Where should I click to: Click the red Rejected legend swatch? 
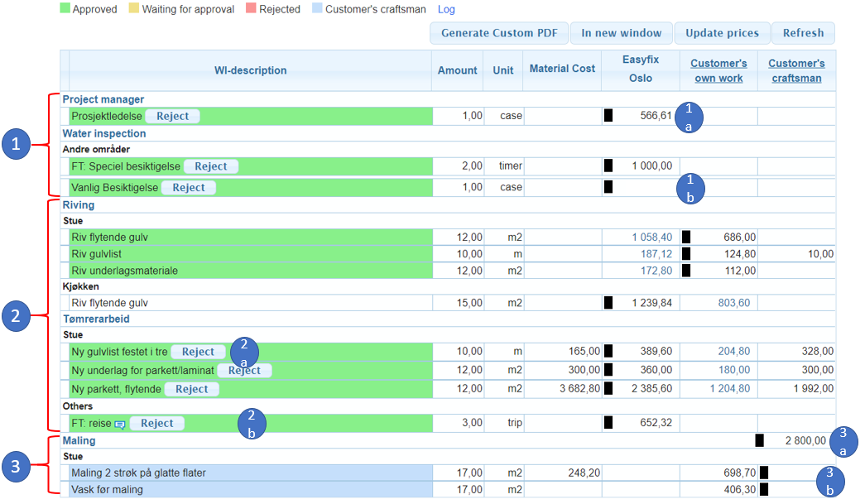[251, 9]
